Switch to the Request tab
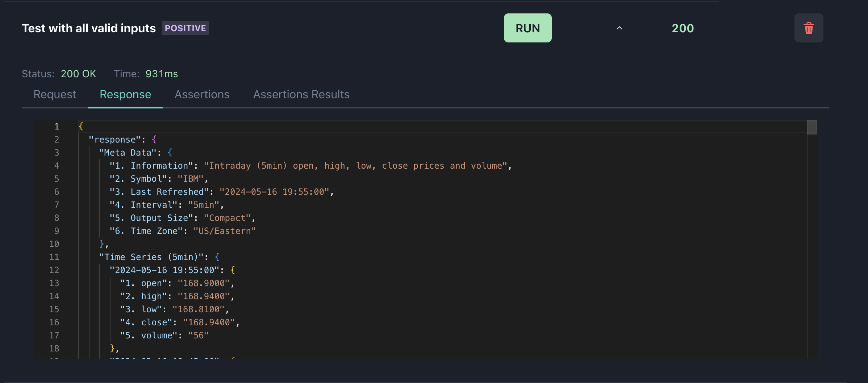This screenshot has width=868, height=383. tap(55, 95)
